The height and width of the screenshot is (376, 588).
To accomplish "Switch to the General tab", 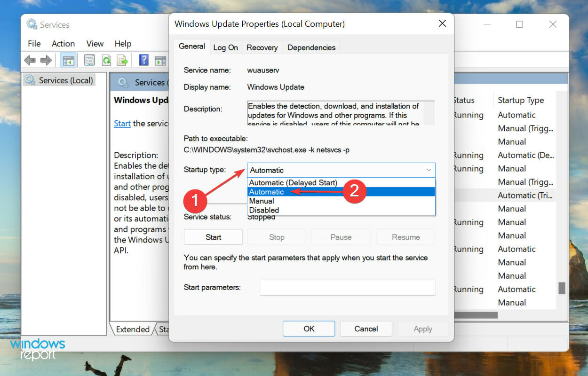I will pyautogui.click(x=192, y=47).
